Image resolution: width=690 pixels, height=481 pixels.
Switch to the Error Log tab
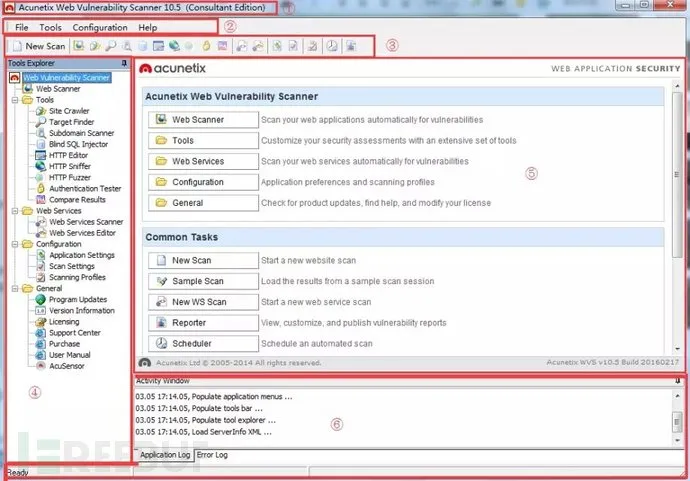pyautogui.click(x=212, y=455)
